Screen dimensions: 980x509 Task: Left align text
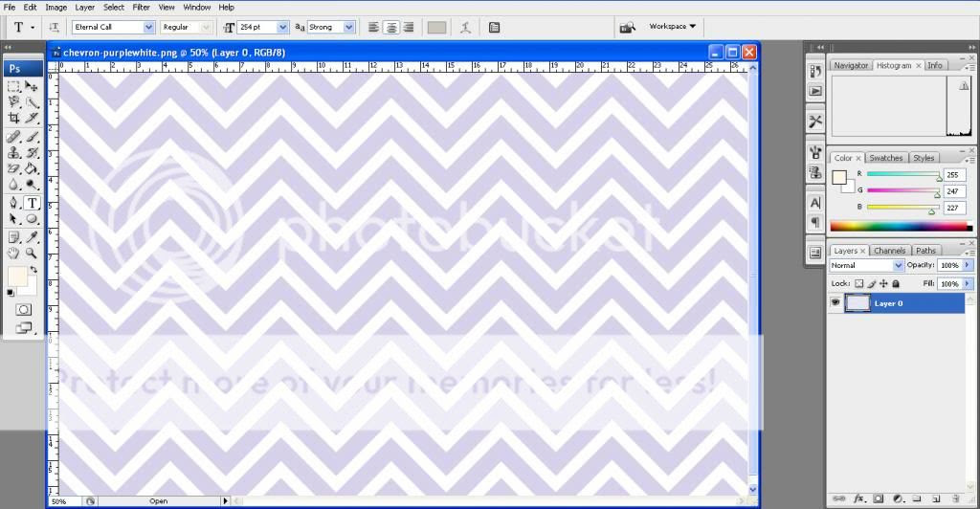pyautogui.click(x=373, y=28)
